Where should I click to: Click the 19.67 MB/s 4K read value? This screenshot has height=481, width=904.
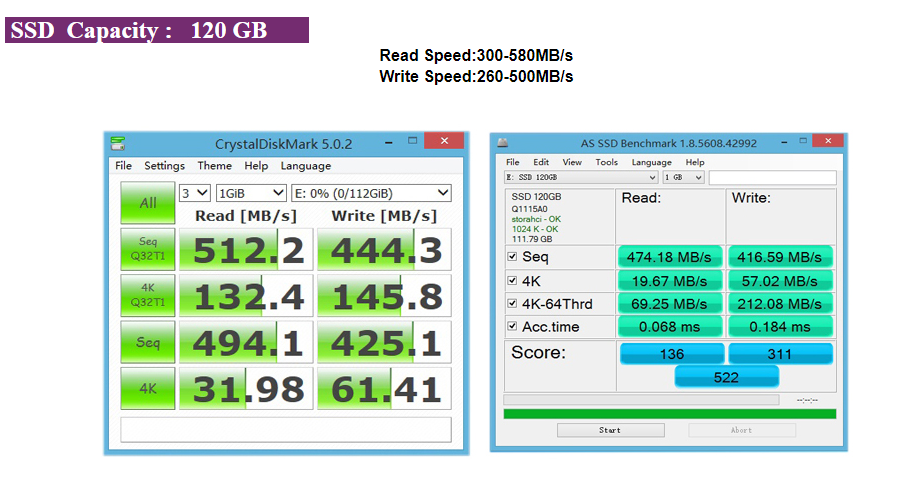(669, 281)
